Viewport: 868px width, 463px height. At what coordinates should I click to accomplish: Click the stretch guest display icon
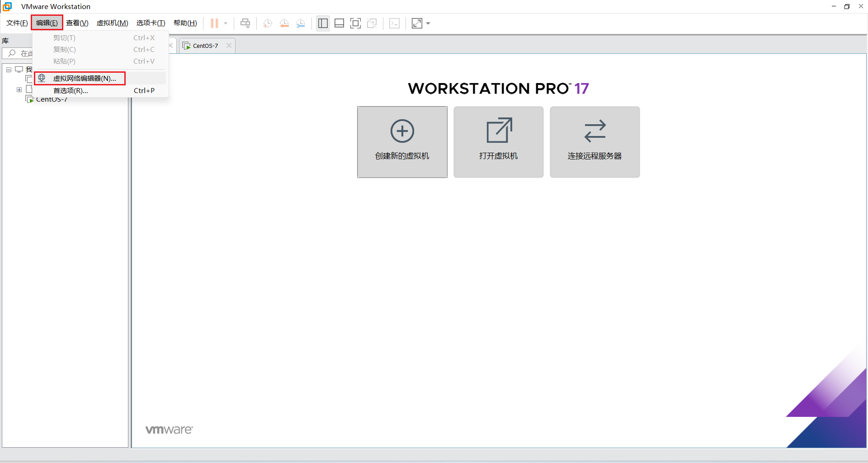click(x=417, y=23)
